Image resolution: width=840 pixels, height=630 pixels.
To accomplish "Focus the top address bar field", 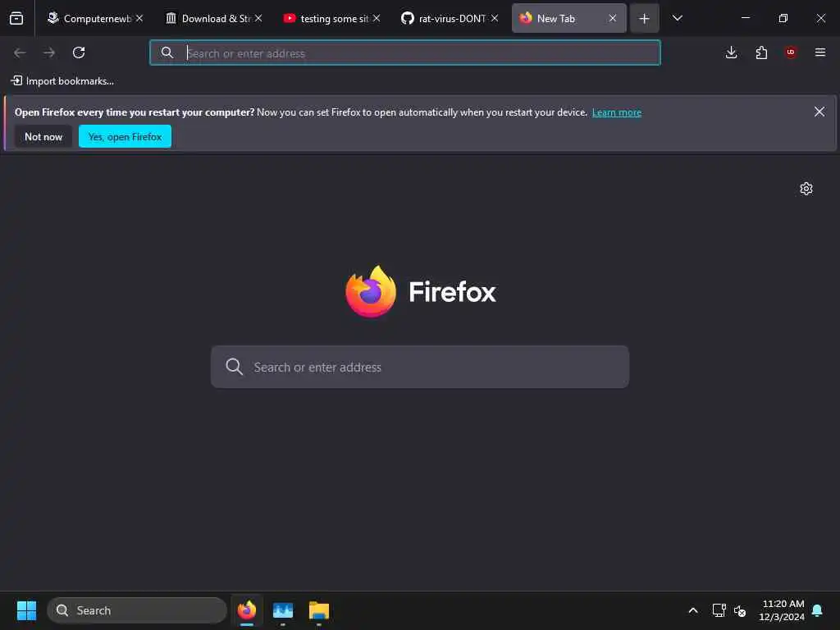I will 405,53.
